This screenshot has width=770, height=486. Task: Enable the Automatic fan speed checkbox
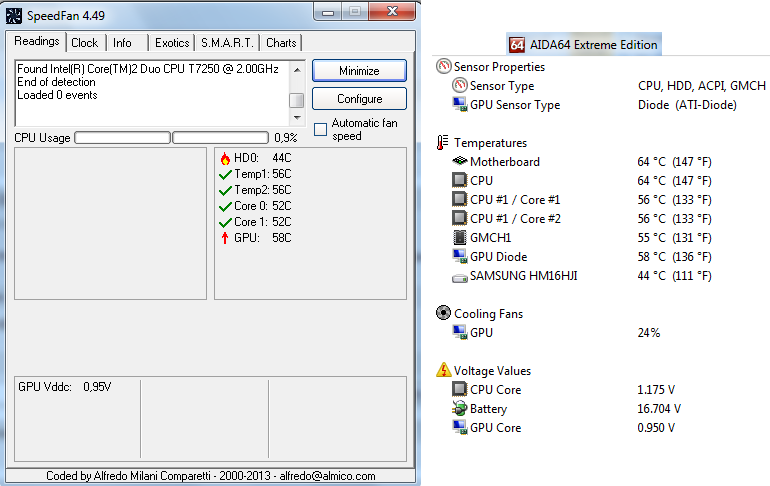pyautogui.click(x=320, y=130)
